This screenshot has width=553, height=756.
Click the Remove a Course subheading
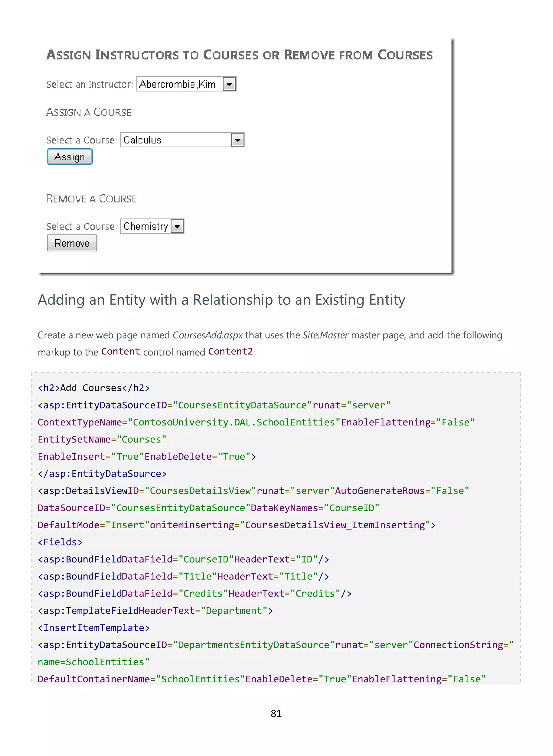(x=91, y=199)
